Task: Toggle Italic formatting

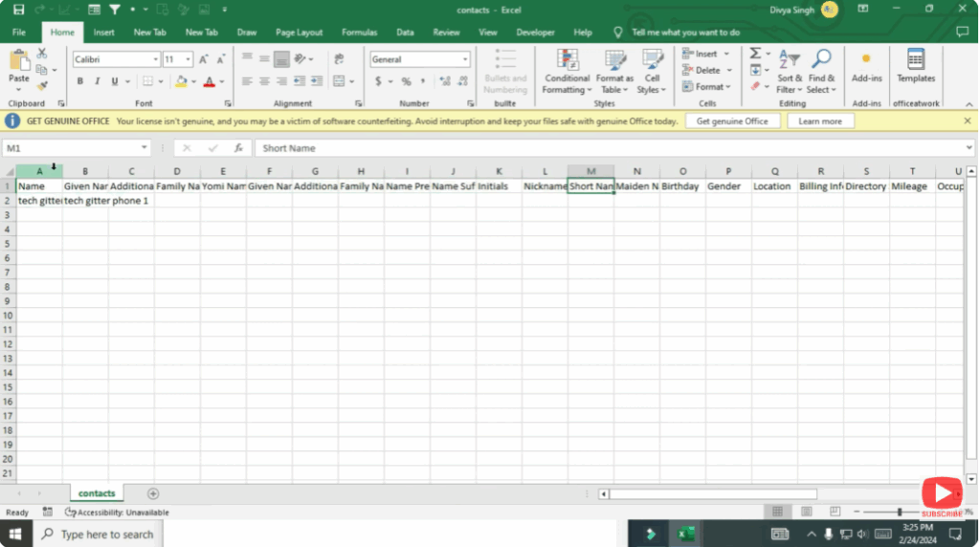Action: (98, 81)
